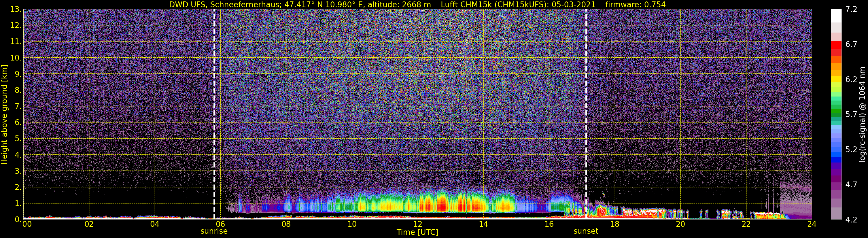Image resolution: width=868 pixels, height=238 pixels.
Task: Click the '18' time tick label
Action: coord(614,224)
